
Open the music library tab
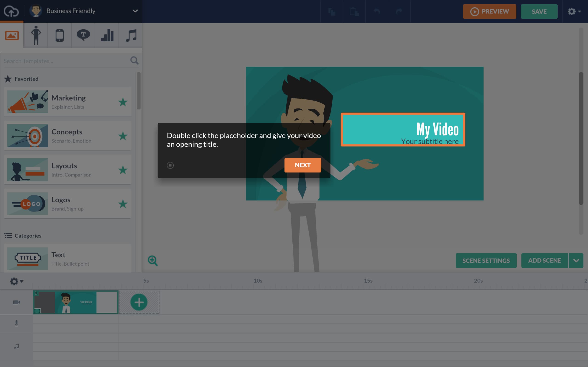point(130,35)
